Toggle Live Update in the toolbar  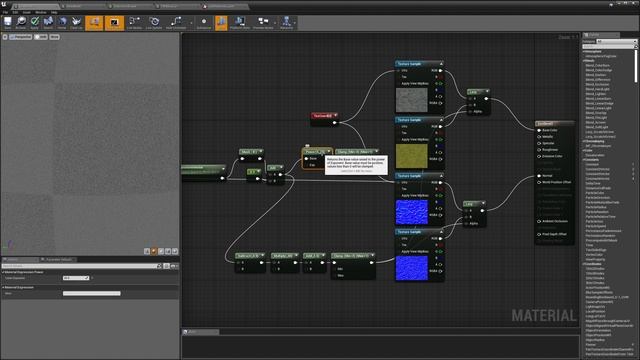coord(154,23)
